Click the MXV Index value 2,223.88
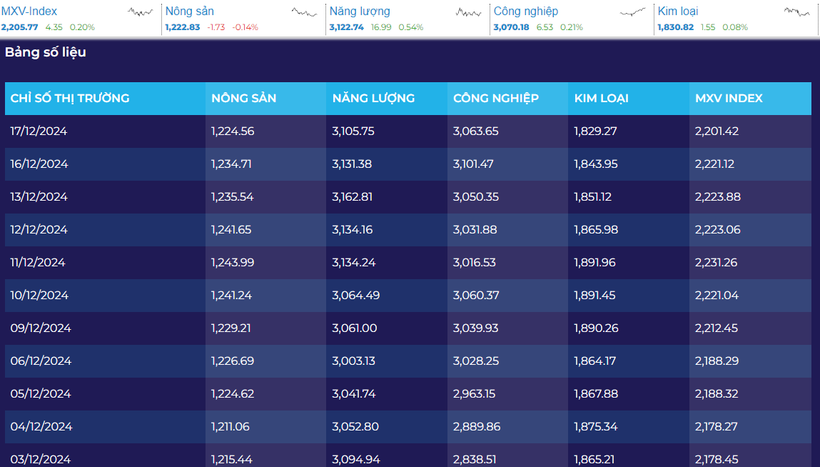Screen dimensions: 820x467 717,197
